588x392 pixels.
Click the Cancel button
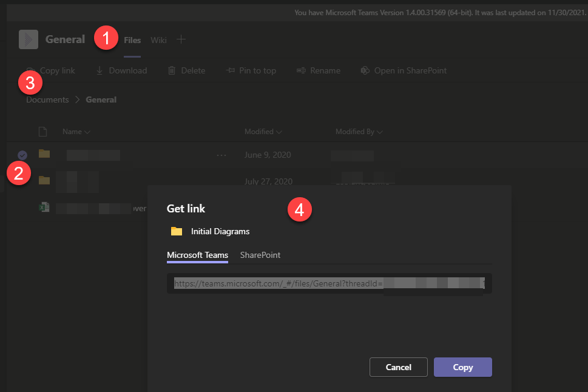click(399, 367)
